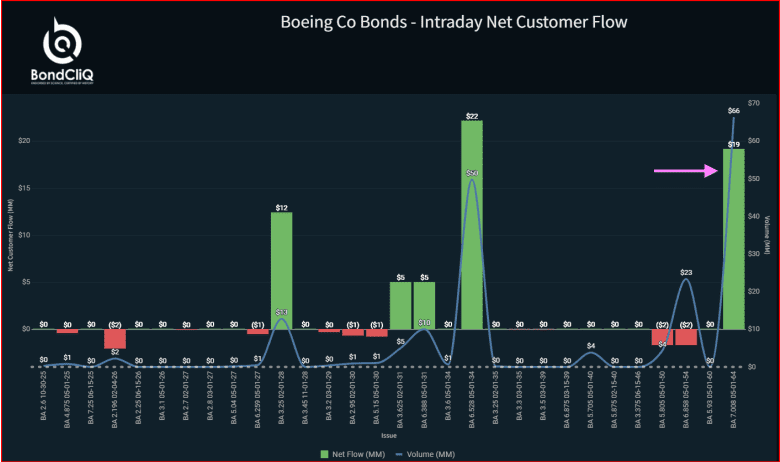Select x-axis label BA 5.93 05-01-60
This screenshot has width=780, height=462.
tap(710, 397)
